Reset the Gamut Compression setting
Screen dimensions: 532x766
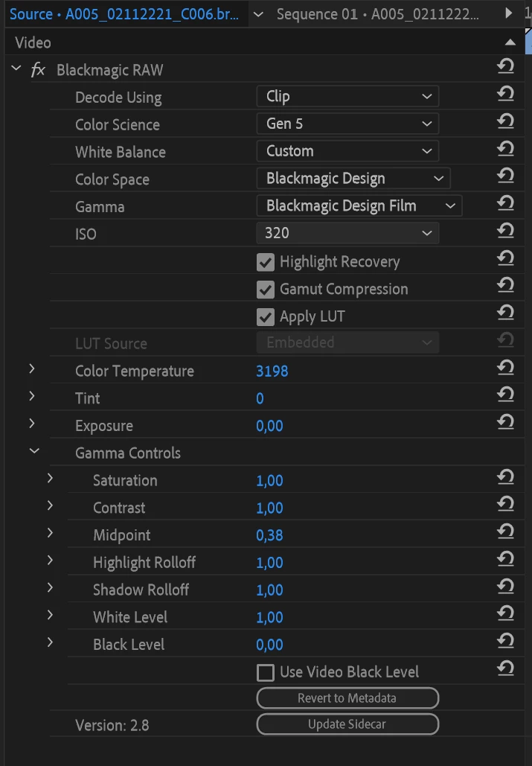point(506,285)
